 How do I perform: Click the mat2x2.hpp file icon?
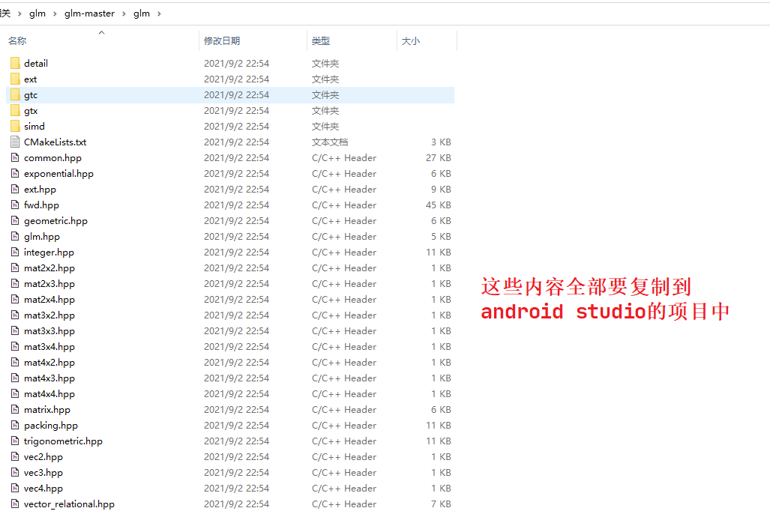15,267
